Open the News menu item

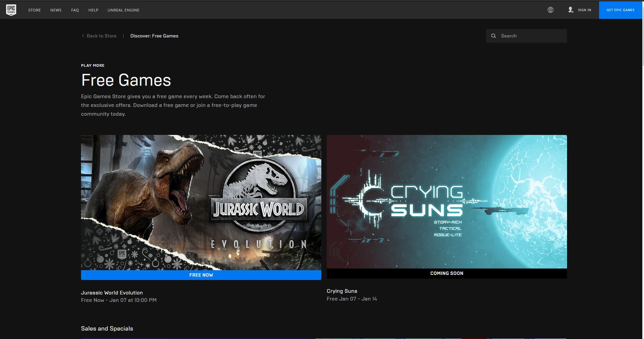pyautogui.click(x=56, y=10)
